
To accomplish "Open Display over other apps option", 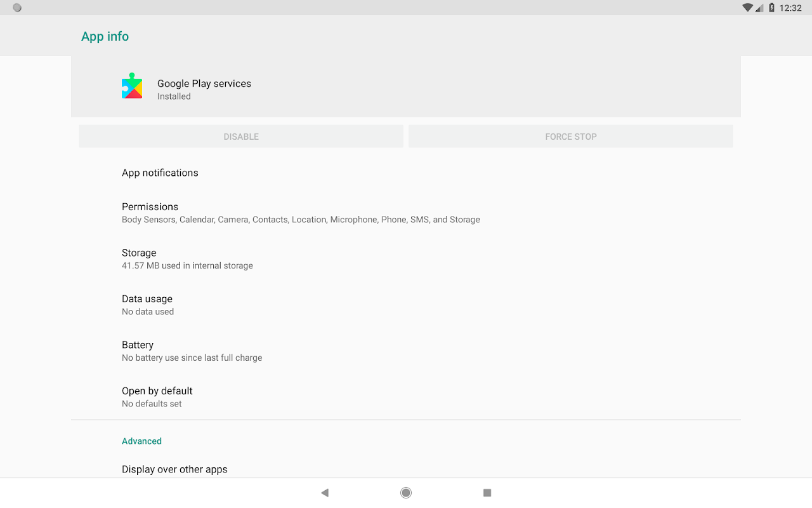I will coord(406,469).
